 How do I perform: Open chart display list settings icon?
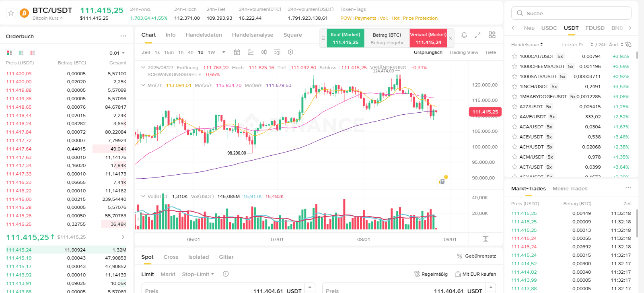pyautogui.click(x=277, y=52)
